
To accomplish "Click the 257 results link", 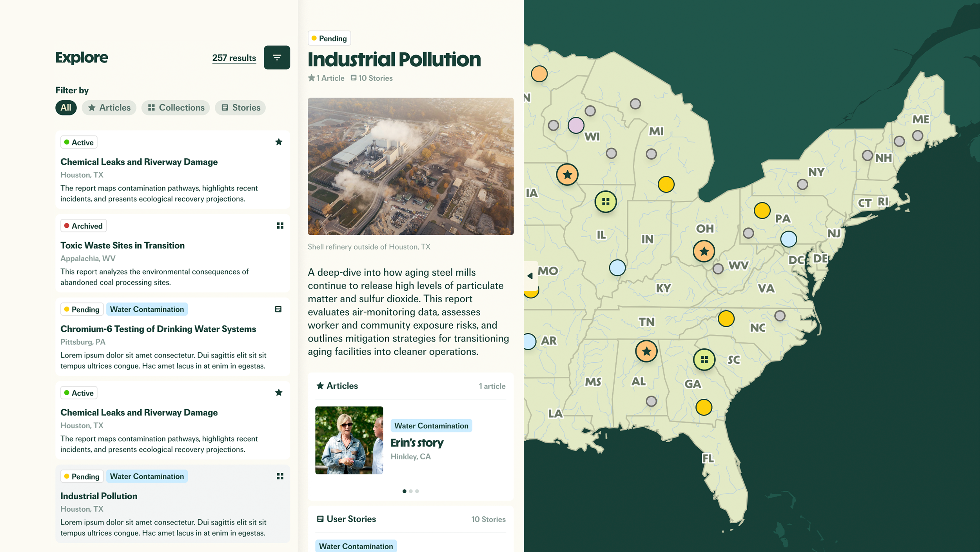I will point(234,58).
